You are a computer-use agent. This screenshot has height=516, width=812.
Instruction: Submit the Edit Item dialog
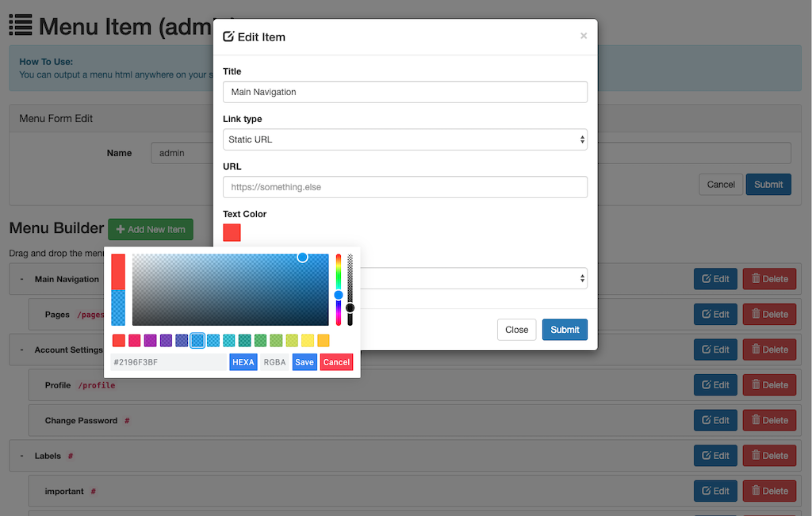[565, 330]
